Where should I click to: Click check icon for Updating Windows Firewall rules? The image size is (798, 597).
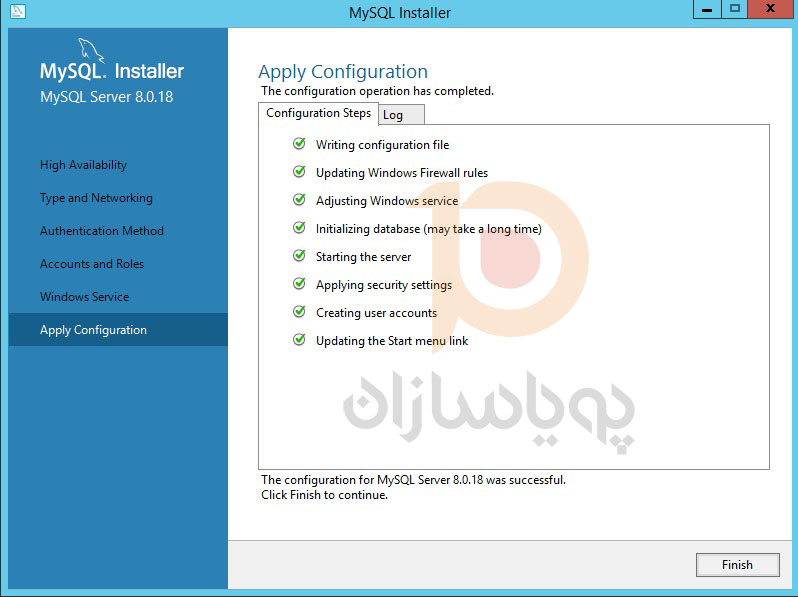(x=299, y=172)
